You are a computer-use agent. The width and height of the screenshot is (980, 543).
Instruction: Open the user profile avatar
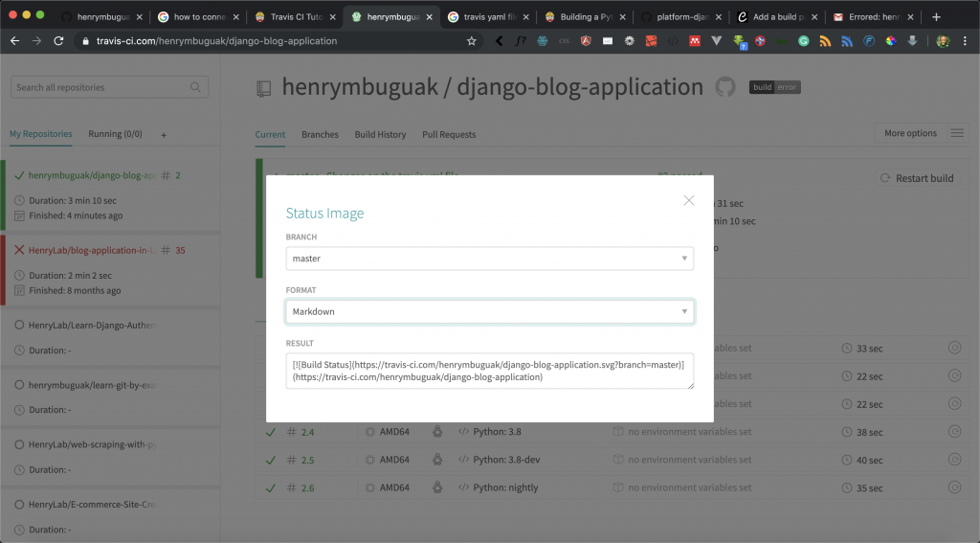click(943, 40)
